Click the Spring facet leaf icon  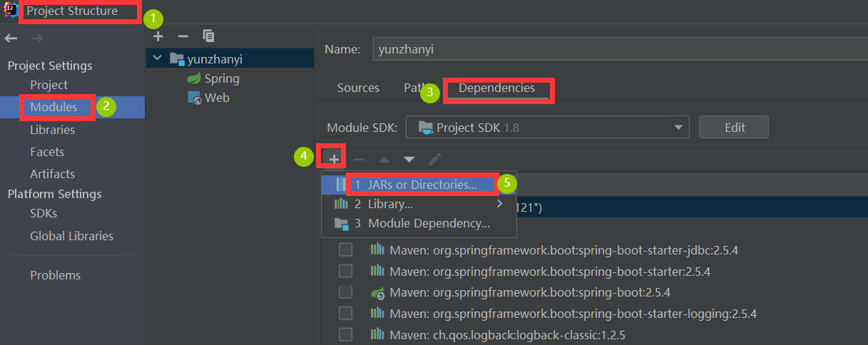[x=193, y=78]
